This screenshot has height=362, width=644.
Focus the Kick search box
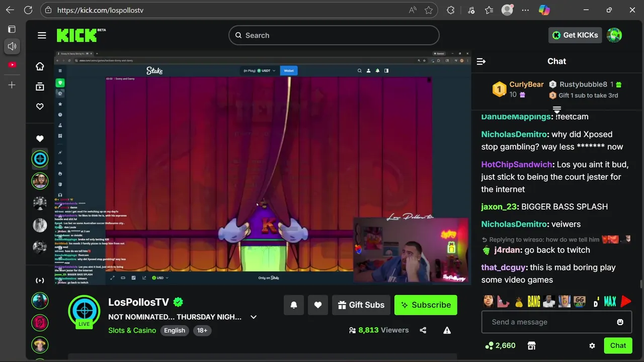point(334,35)
